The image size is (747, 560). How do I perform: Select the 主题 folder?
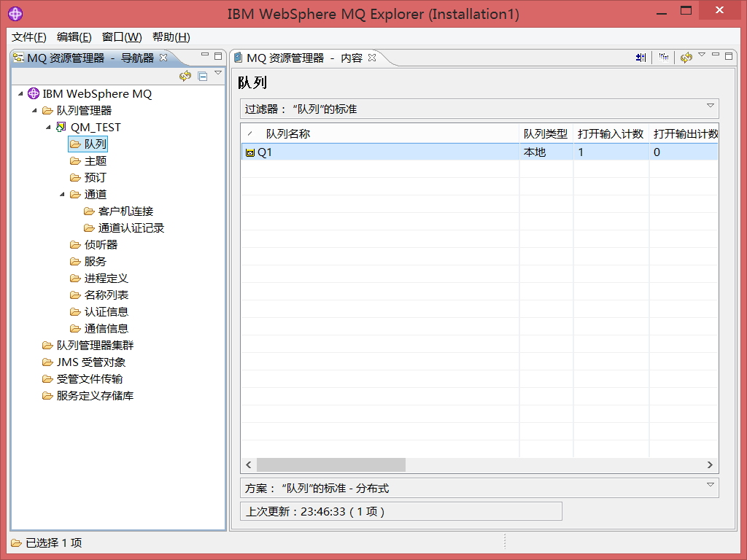pos(88,161)
